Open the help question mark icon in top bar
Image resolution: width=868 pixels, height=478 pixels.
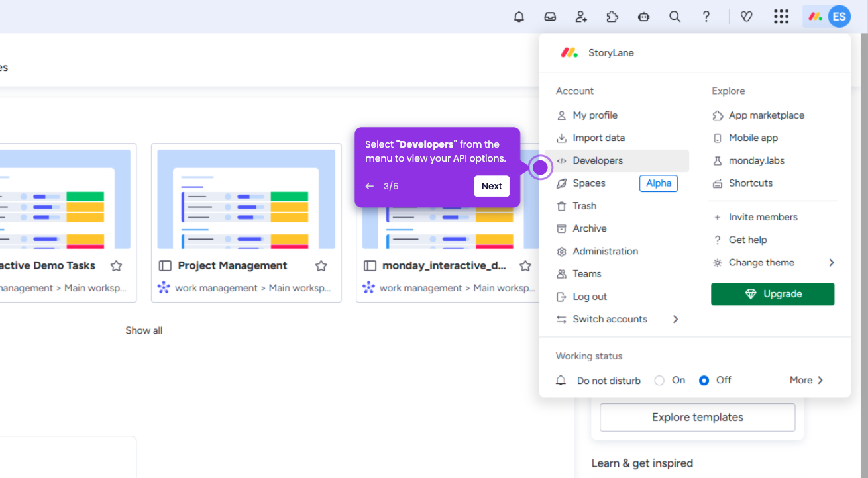706,17
